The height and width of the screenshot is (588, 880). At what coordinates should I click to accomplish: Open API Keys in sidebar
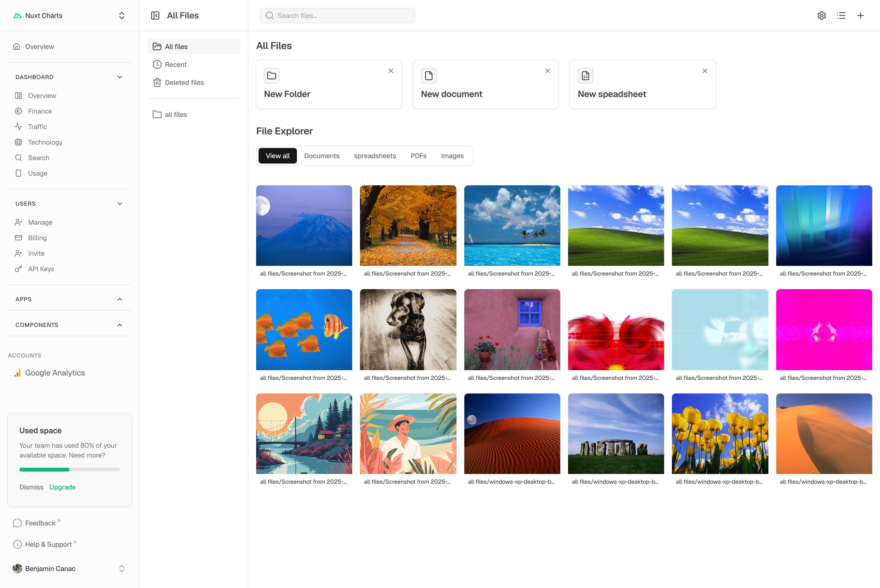point(41,269)
